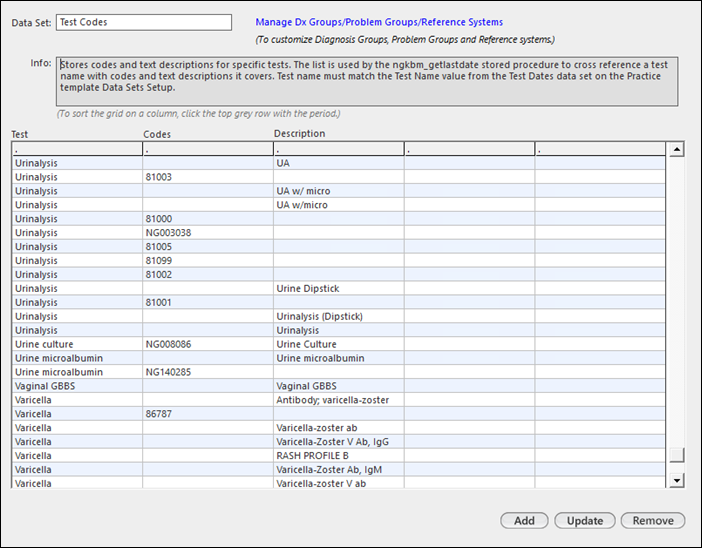Select the description Urine Dipstick

(338, 288)
